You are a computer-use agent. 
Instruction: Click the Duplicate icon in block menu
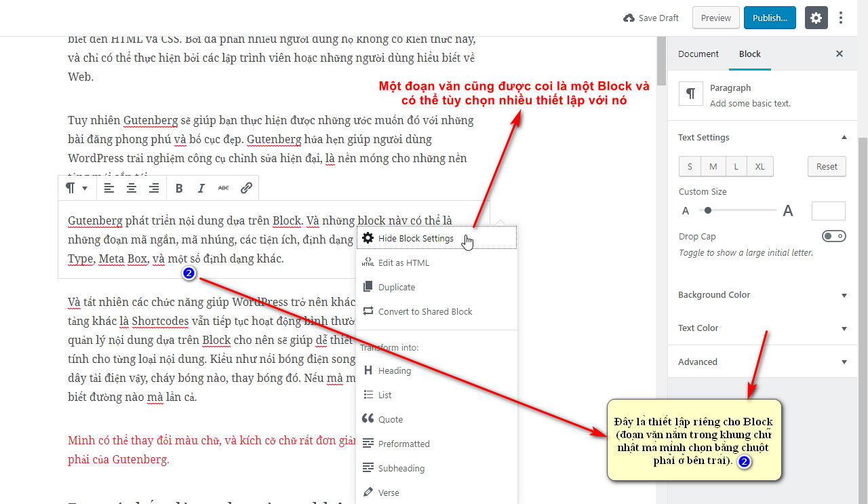click(368, 287)
